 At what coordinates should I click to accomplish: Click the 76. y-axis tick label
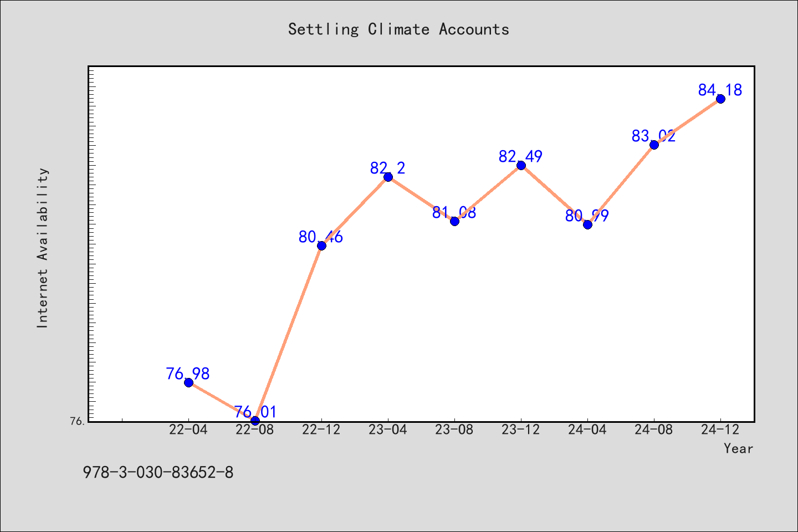click(78, 421)
